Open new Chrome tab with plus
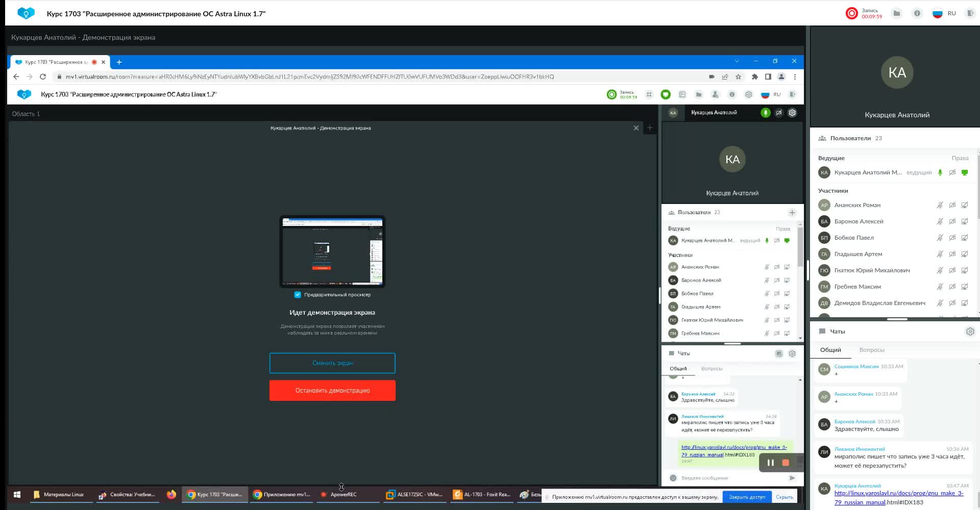Image resolution: width=980 pixels, height=510 pixels. click(119, 62)
